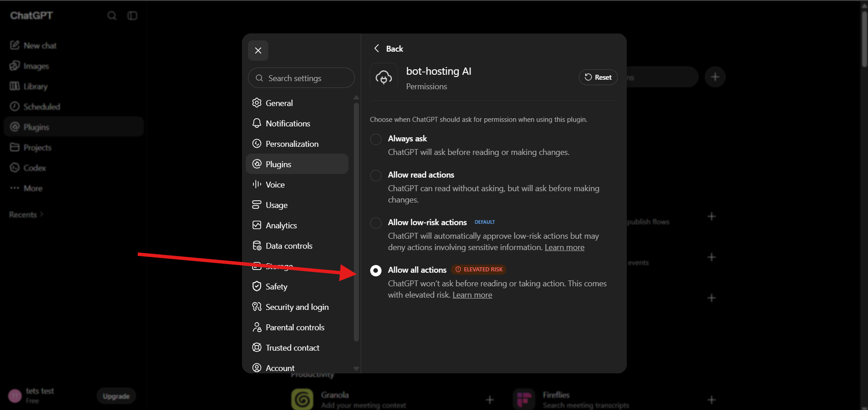Open Scheduled in ChatGPT sidebar

74,106
